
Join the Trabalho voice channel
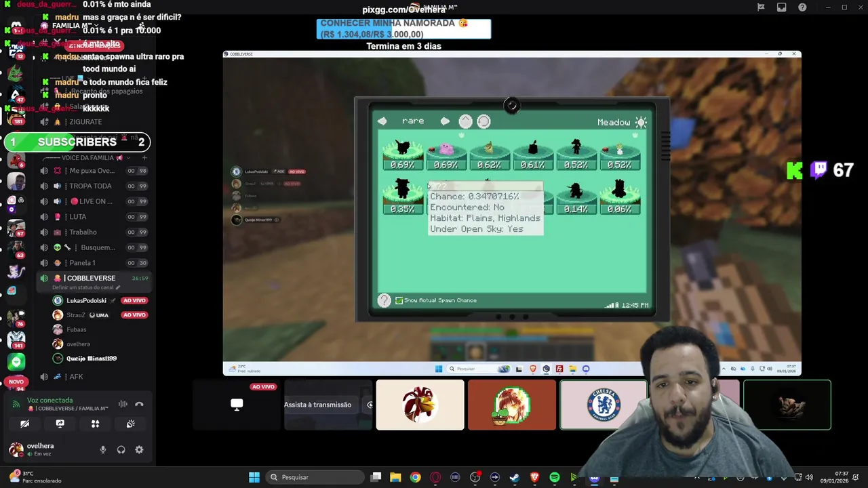click(x=94, y=232)
